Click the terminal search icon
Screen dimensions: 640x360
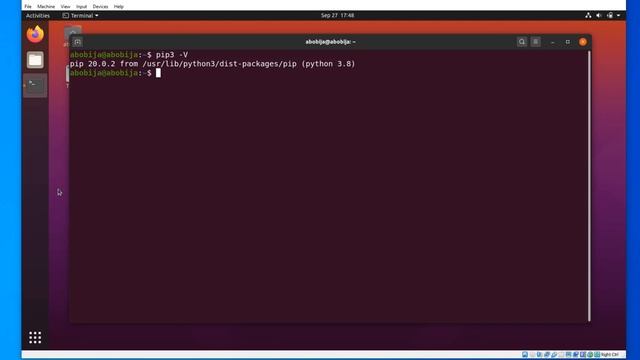(x=522, y=42)
